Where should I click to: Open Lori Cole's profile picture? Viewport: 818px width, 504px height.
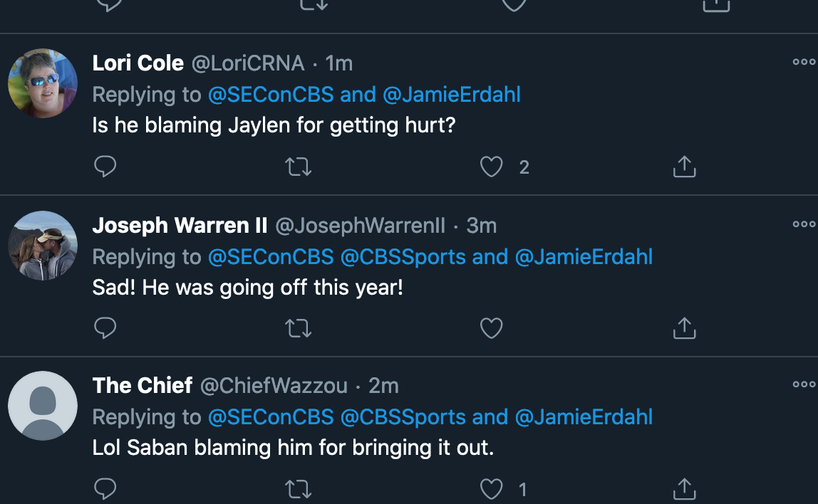pos(43,83)
